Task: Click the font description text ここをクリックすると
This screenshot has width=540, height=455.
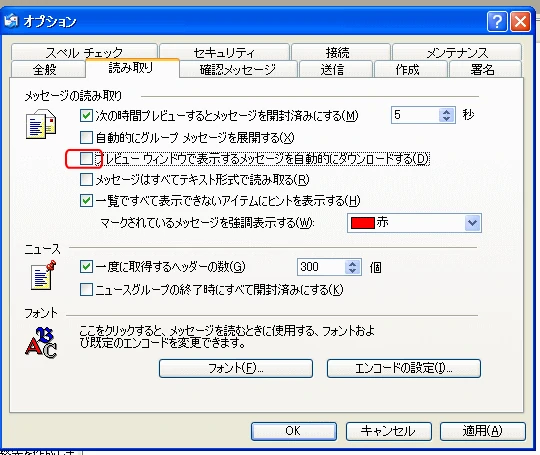Action: [227, 337]
